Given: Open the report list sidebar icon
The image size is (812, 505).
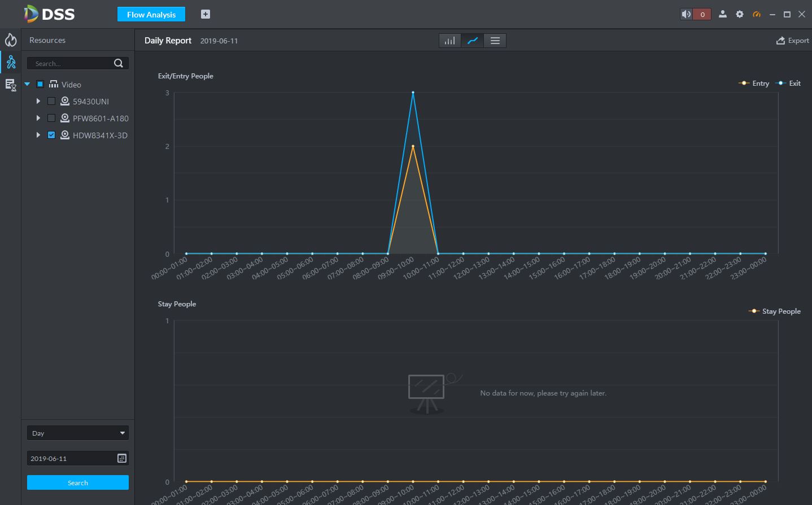Looking at the screenshot, I should point(11,85).
